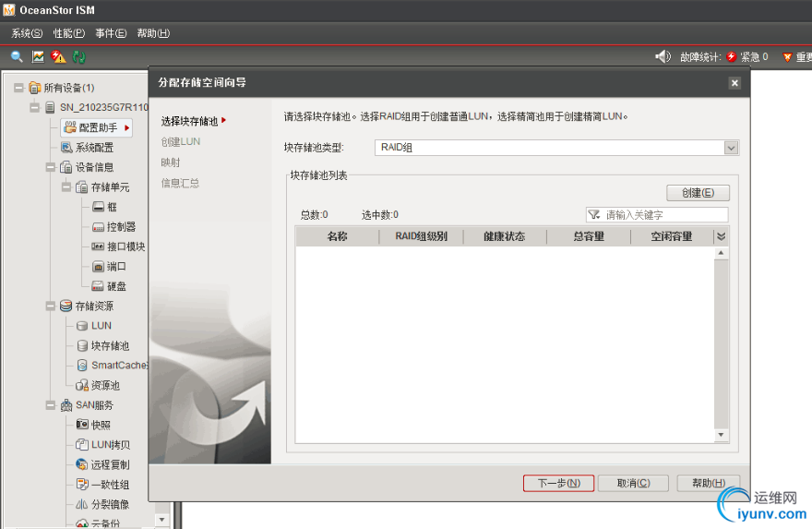Click the orange 重要 alarm icon
Screen dimensions: 812x529
point(787,57)
